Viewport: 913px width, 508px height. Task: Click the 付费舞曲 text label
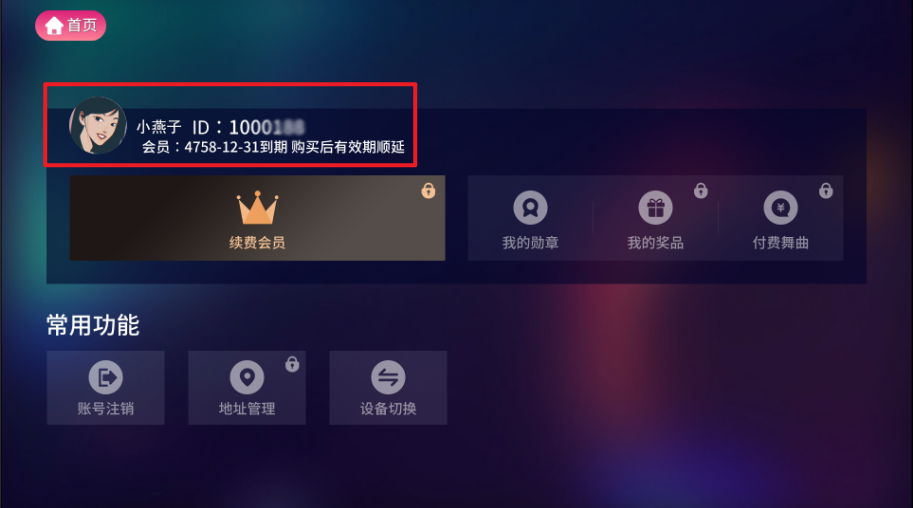click(781, 242)
